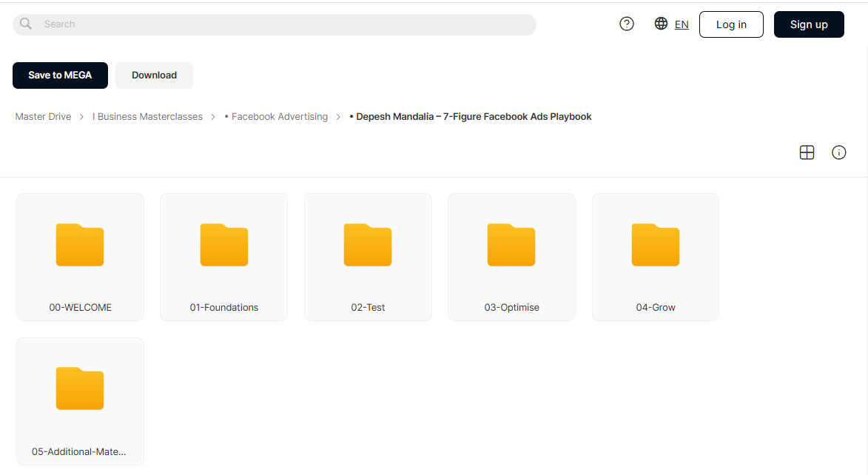The height and width of the screenshot is (475, 868).
Task: Open the help question mark icon
Action: point(627,24)
